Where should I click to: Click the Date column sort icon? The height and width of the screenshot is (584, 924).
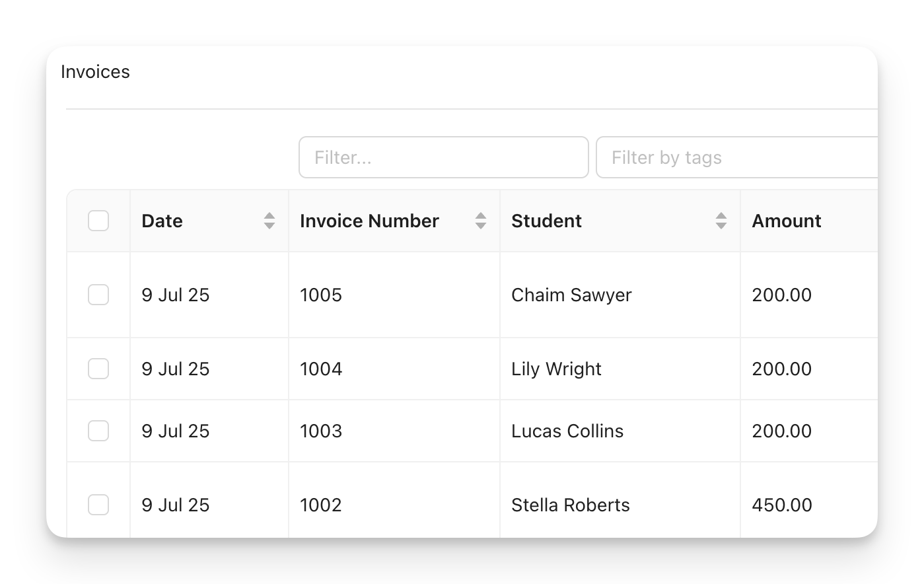click(269, 221)
